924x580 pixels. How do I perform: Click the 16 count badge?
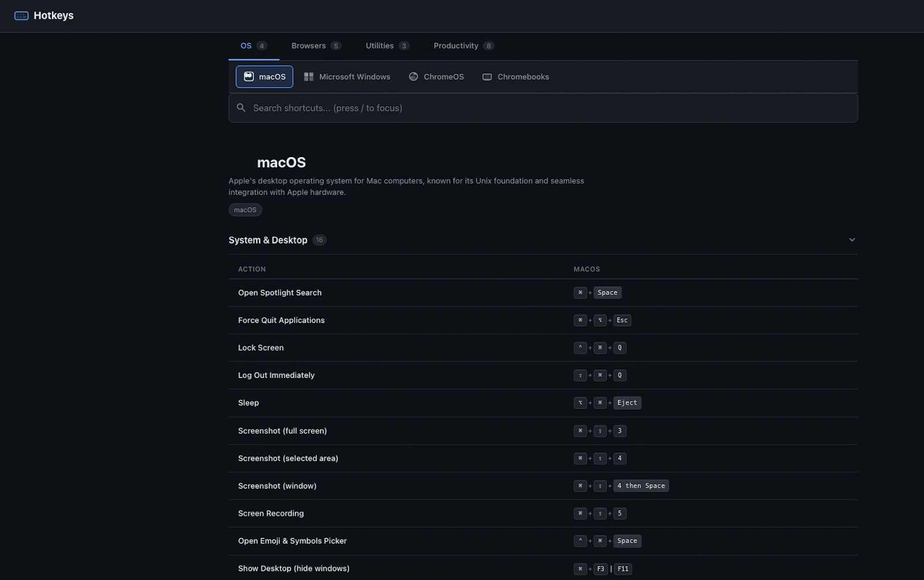[319, 240]
